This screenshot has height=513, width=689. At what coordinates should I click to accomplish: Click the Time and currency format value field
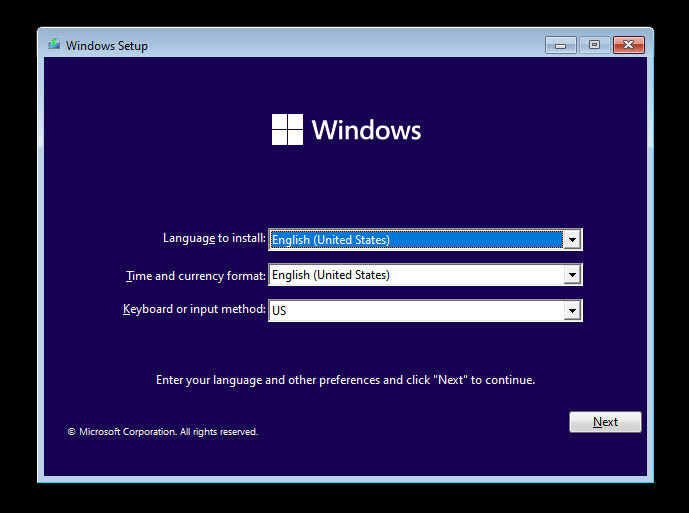(x=415, y=275)
